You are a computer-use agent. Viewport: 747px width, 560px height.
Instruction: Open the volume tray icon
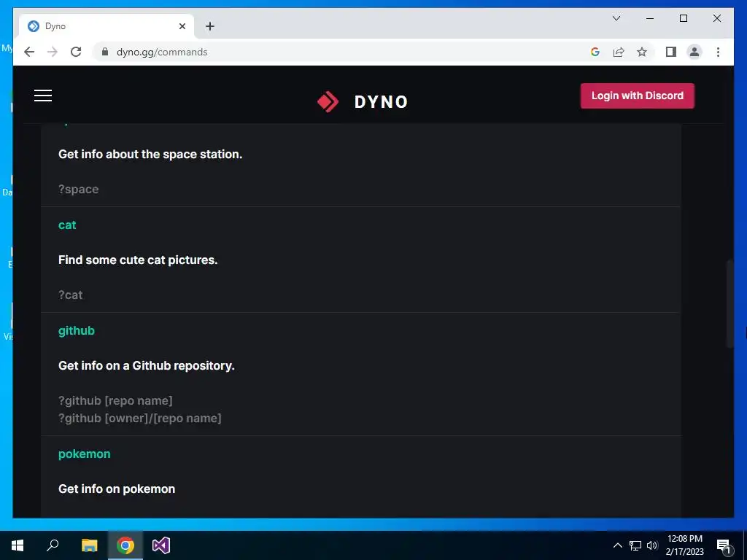[652, 545]
